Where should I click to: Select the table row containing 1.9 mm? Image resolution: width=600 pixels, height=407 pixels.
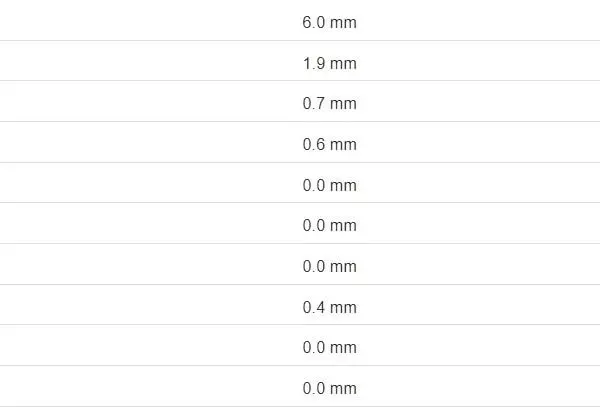click(x=150, y=64)
